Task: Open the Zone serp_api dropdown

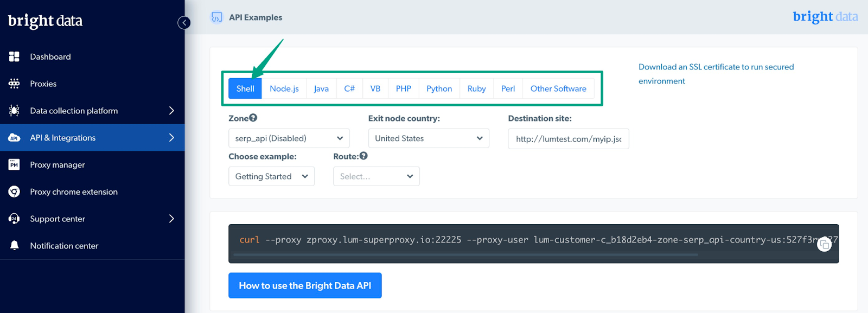Action: 289,138
